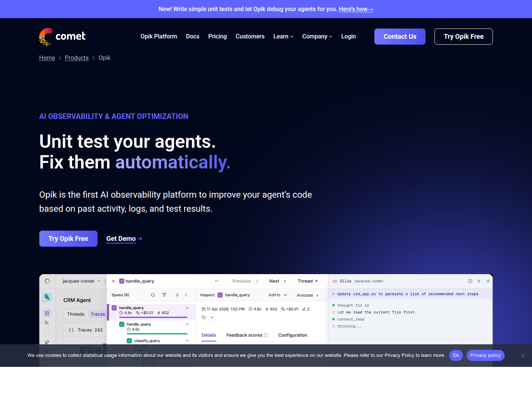Open the Configuration tab
532x399 pixels.
[293, 335]
